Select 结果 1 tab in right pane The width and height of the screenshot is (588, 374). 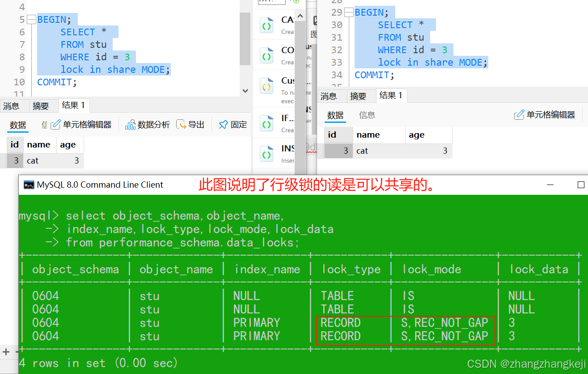[x=391, y=95]
